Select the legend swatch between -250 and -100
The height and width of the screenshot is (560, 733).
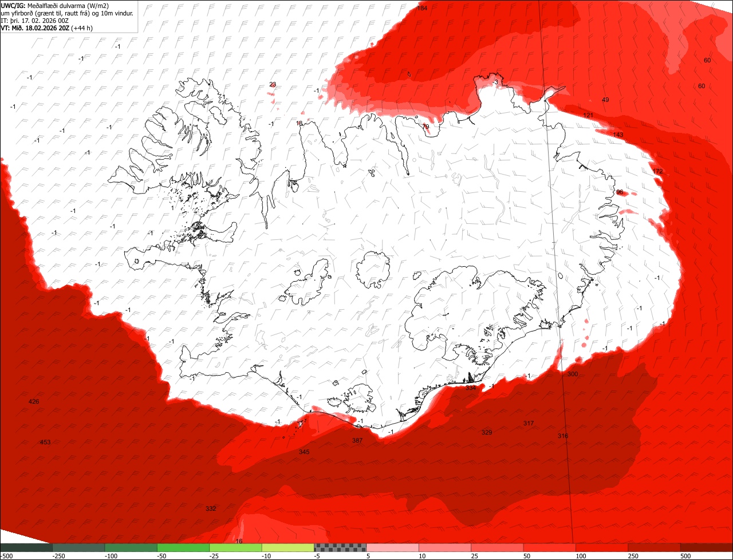[x=78, y=548]
